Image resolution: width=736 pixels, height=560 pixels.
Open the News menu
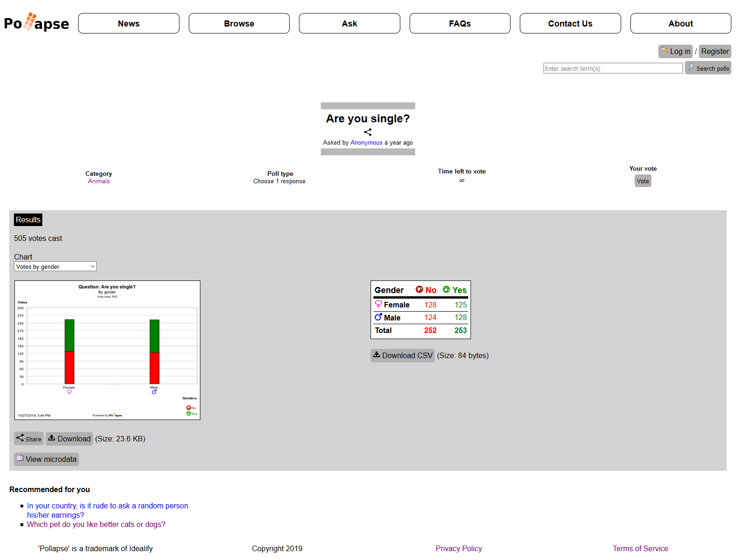pyautogui.click(x=129, y=23)
